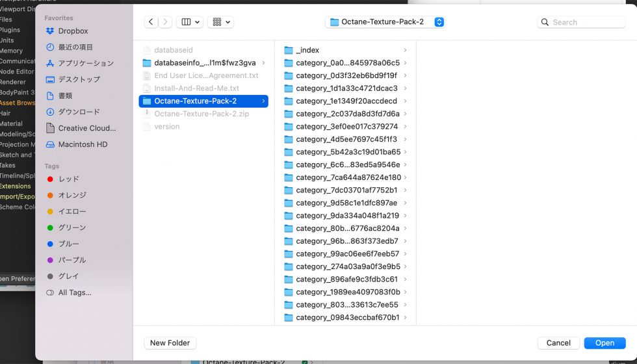The height and width of the screenshot is (364, 637).
Task: Click the Dropbox icon in Favorites
Action: (x=50, y=31)
